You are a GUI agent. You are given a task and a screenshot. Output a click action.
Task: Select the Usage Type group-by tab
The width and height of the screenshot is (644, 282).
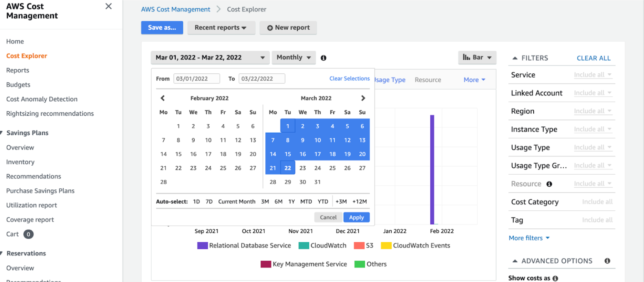pyautogui.click(x=390, y=80)
